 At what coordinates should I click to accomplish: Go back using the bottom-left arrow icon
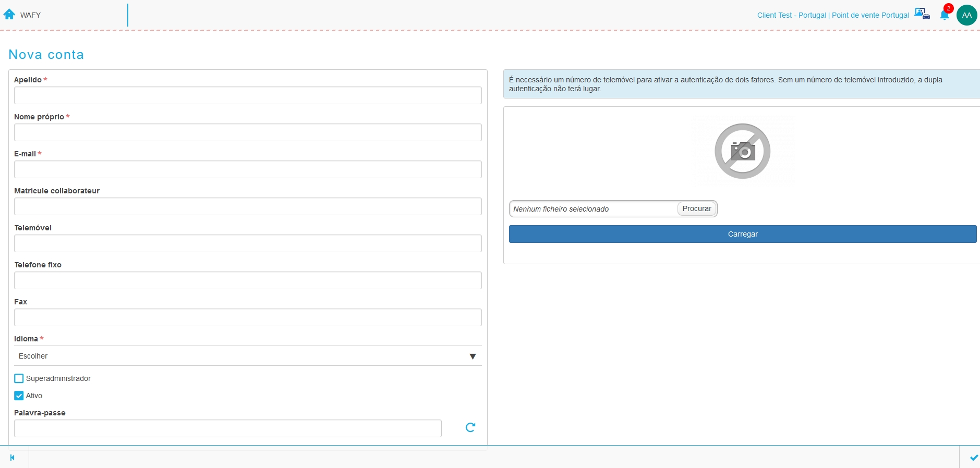pyautogui.click(x=13, y=458)
